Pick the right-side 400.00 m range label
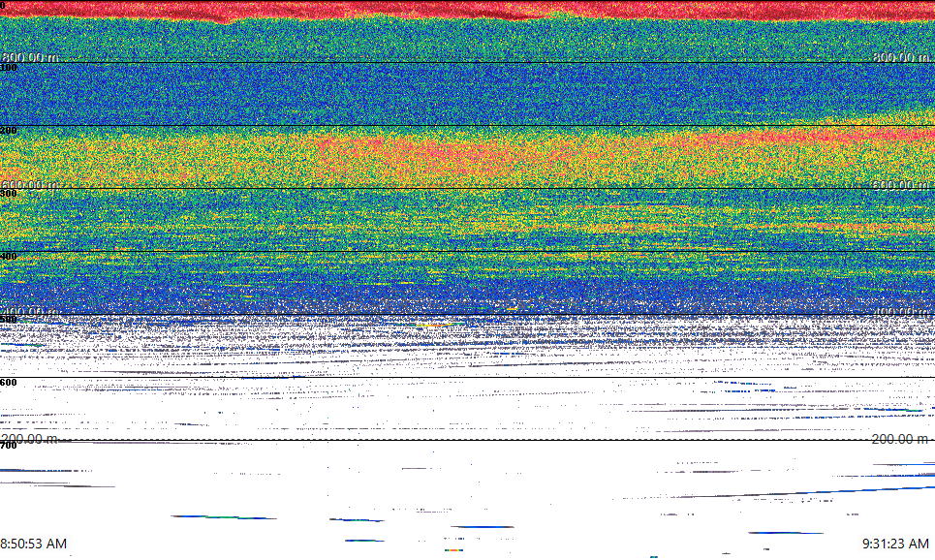 coord(900,312)
